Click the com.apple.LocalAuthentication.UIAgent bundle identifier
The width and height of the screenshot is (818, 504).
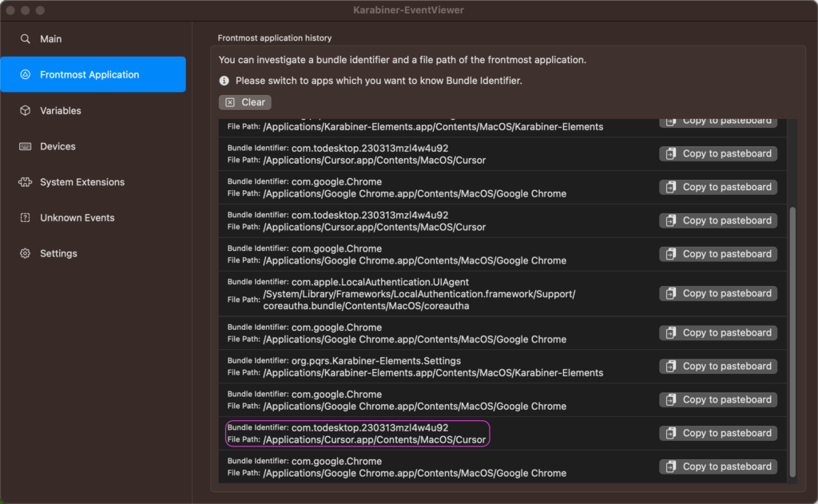379,282
